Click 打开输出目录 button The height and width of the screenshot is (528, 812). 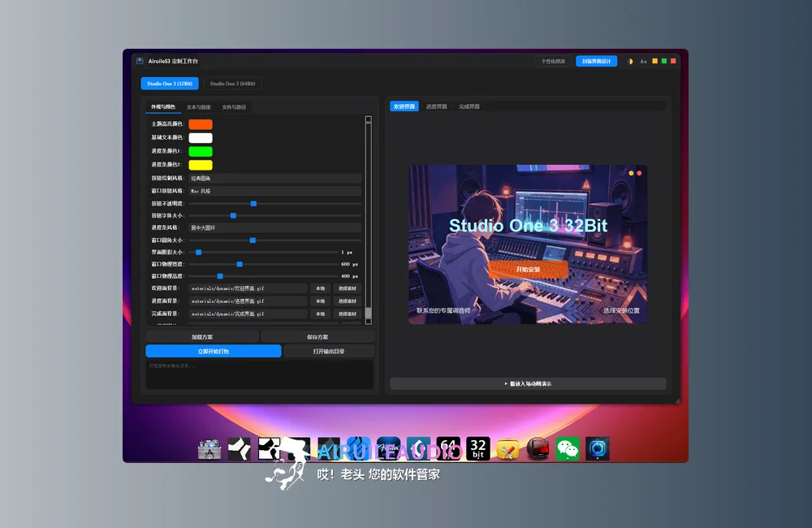pos(329,351)
